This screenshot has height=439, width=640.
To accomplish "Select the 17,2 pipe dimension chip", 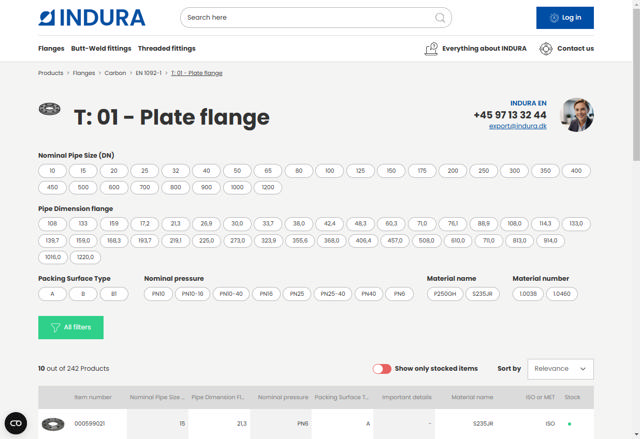I will [x=144, y=224].
